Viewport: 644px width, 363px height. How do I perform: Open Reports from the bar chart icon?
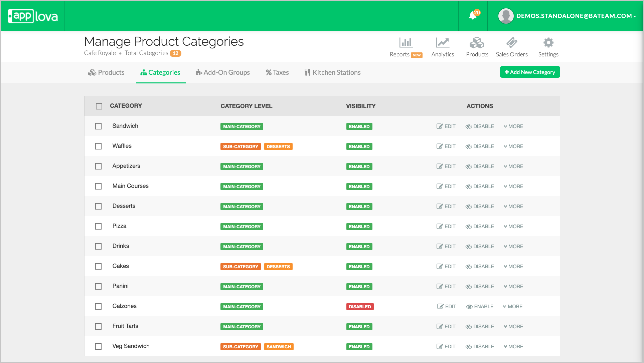(x=406, y=43)
